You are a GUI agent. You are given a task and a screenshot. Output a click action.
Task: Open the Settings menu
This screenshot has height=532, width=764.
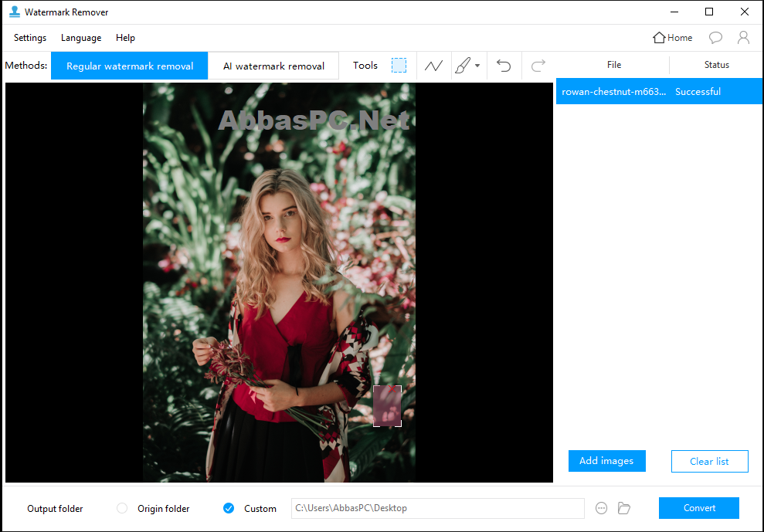[30, 38]
